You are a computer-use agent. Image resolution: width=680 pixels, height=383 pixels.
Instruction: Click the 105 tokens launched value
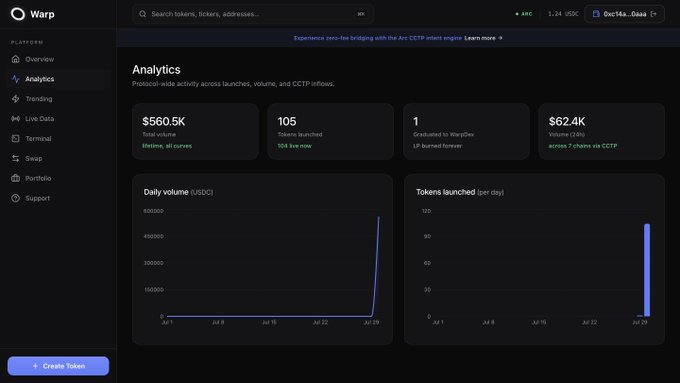(x=287, y=121)
